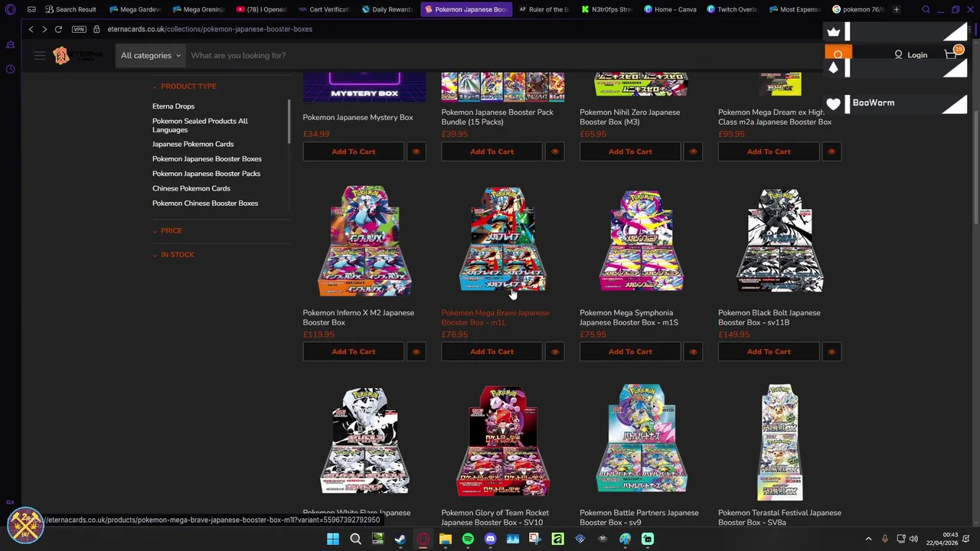980x551 pixels.
Task: Click the VPN badge in the address bar
Action: point(79,29)
